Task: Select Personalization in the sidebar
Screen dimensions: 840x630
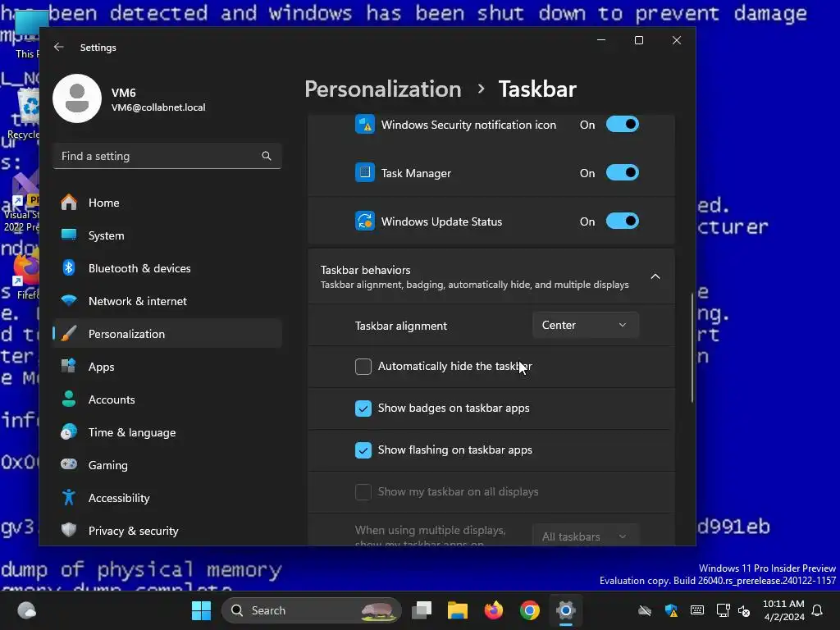Action: pyautogui.click(x=167, y=334)
